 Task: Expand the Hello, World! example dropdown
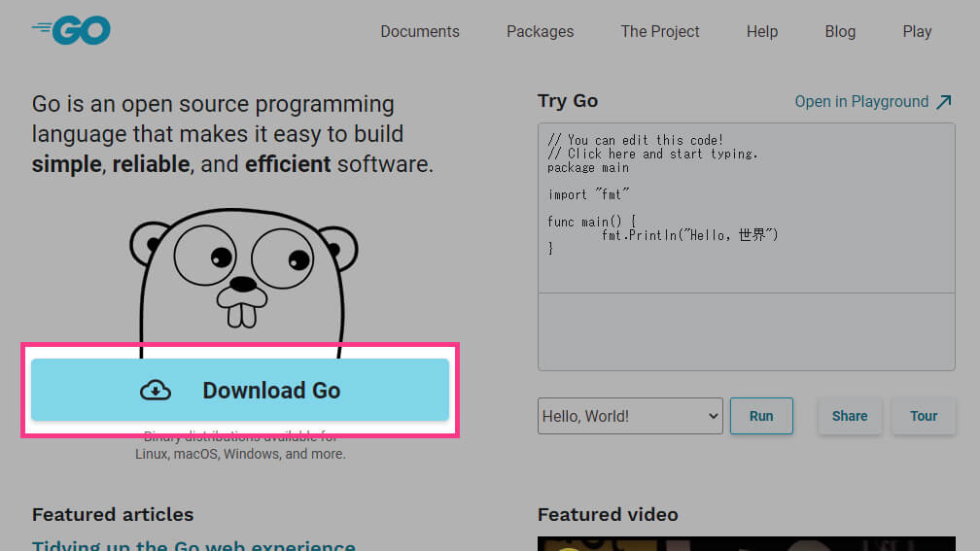630,416
